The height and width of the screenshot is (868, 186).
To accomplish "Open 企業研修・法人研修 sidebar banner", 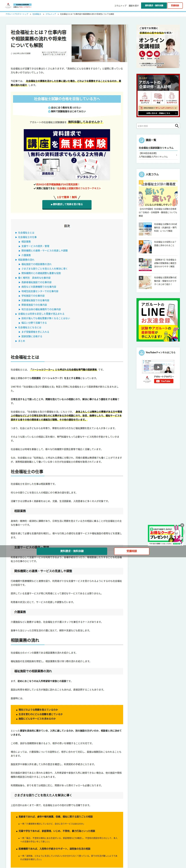I will click(158, 95).
